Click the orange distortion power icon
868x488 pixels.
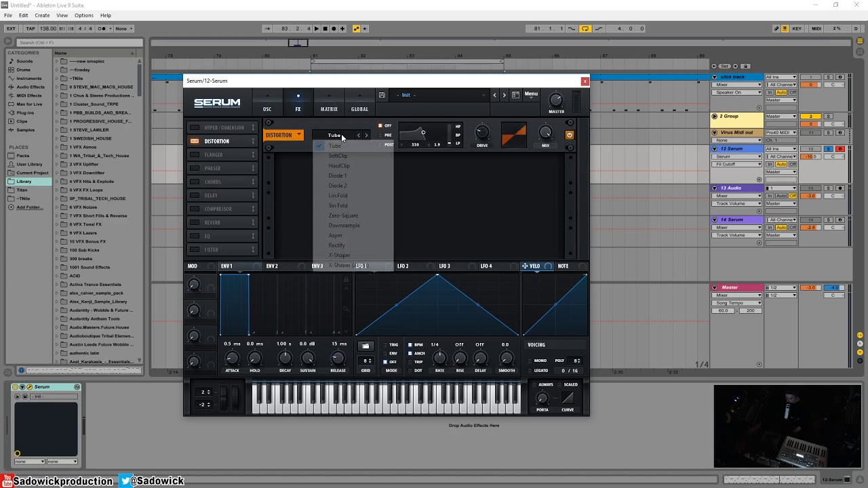pyautogui.click(x=569, y=135)
